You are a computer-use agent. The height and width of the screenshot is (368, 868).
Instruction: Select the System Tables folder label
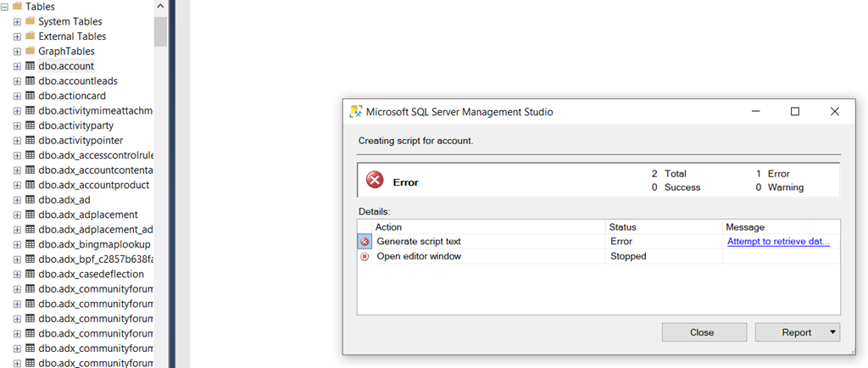pyautogui.click(x=70, y=21)
